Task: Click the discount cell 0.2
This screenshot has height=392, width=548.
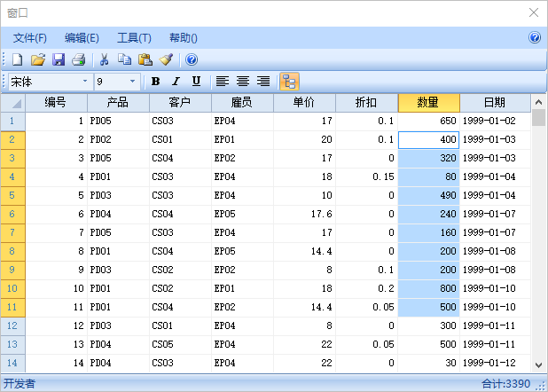Action: [x=366, y=288]
